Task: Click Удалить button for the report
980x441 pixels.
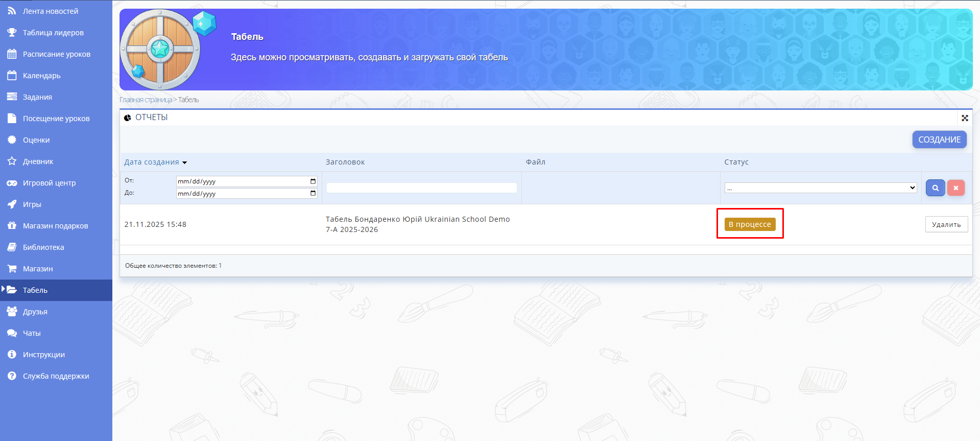Action: click(946, 224)
